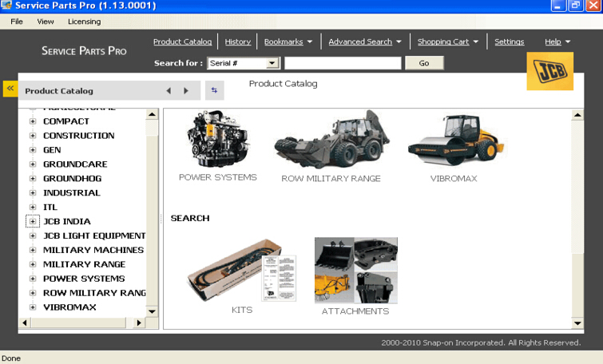Expand the MILITARY MACHINES tree node
This screenshot has height=364, width=603.
[x=33, y=250]
